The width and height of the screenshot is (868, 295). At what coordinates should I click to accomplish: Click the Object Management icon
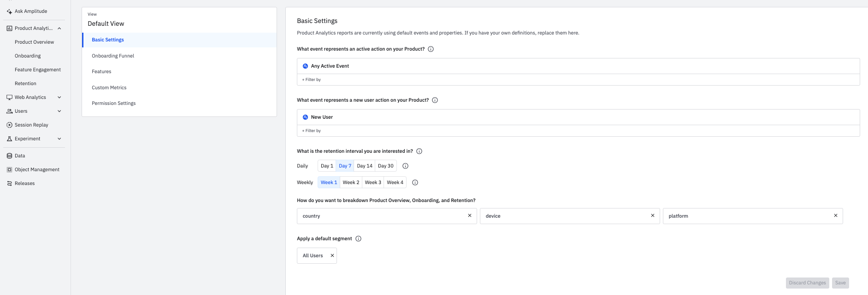[9, 169]
